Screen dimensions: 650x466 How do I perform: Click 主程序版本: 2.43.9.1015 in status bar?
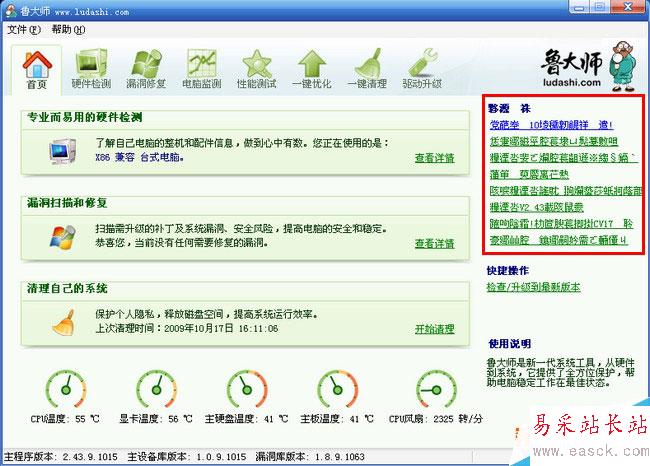click(61, 457)
